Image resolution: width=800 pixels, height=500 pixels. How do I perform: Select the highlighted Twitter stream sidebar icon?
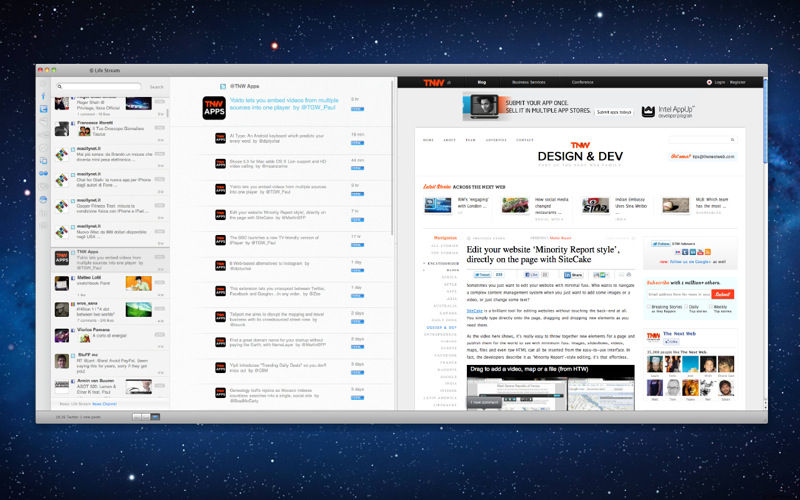[44, 109]
